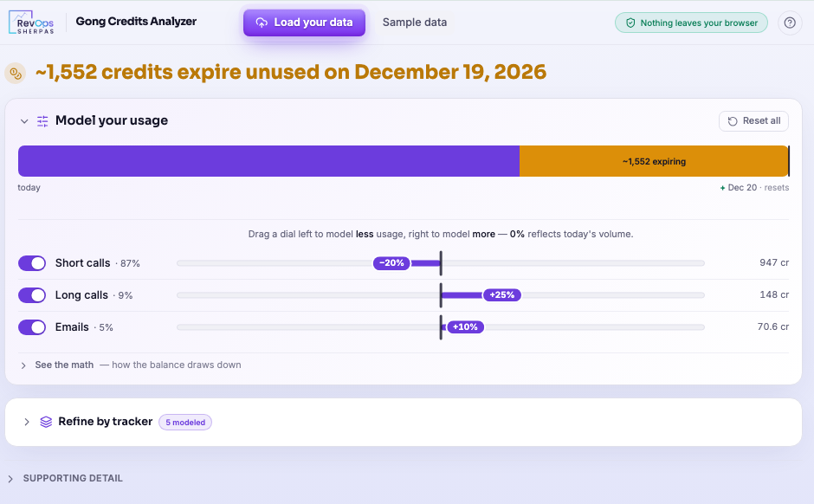Turn off the Long calls toggle
This screenshot has width=814, height=504.
click(32, 295)
